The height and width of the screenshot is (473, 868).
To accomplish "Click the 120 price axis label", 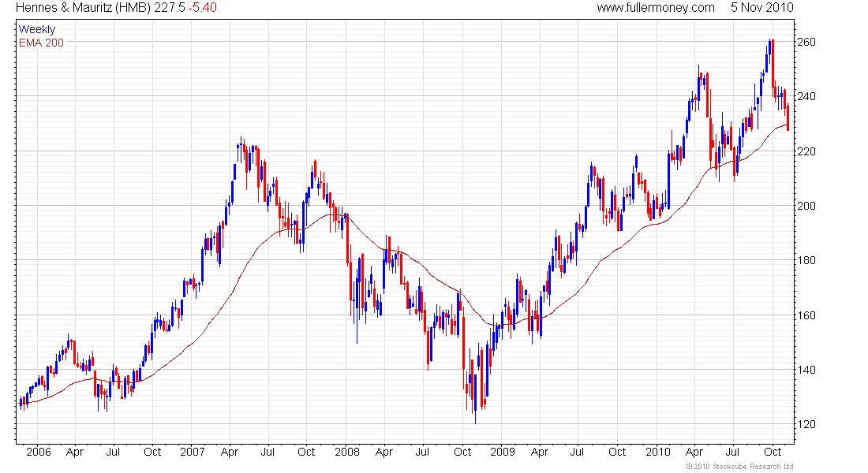I will click(805, 424).
